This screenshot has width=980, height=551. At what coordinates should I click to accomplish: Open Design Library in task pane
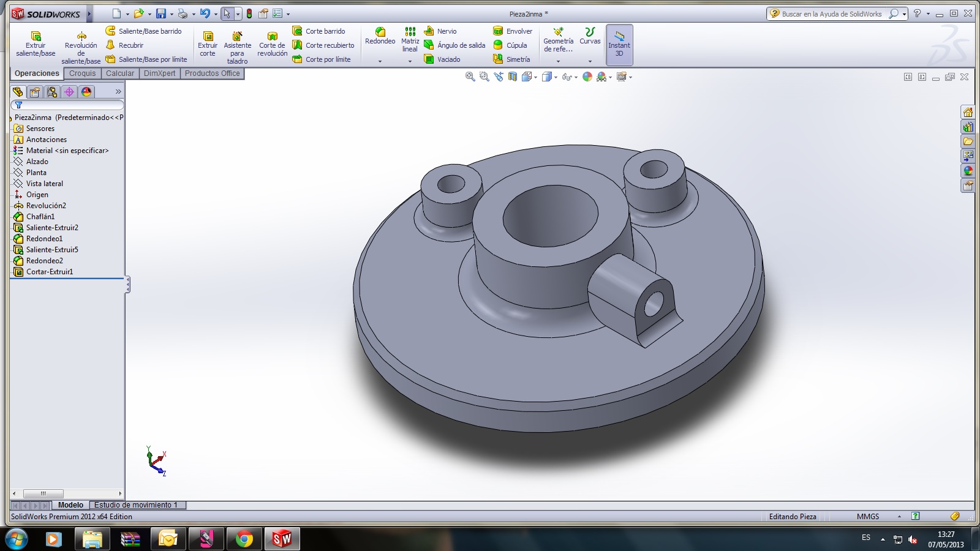pyautogui.click(x=968, y=127)
